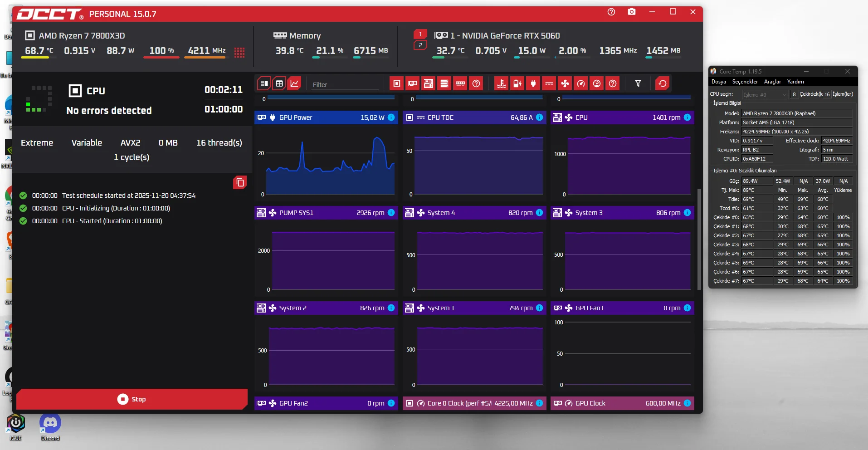Show only power plug sensors
868x450 pixels.
point(533,83)
